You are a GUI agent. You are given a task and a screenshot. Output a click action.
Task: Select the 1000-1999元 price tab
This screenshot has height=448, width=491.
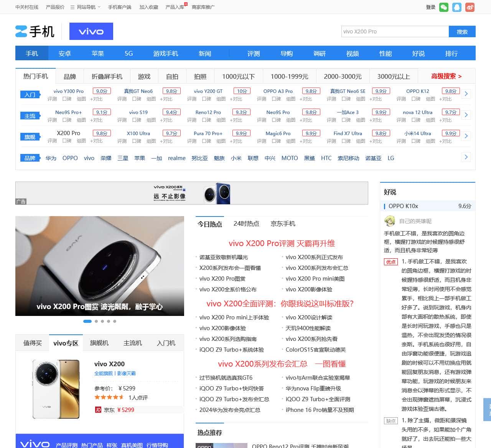(289, 76)
